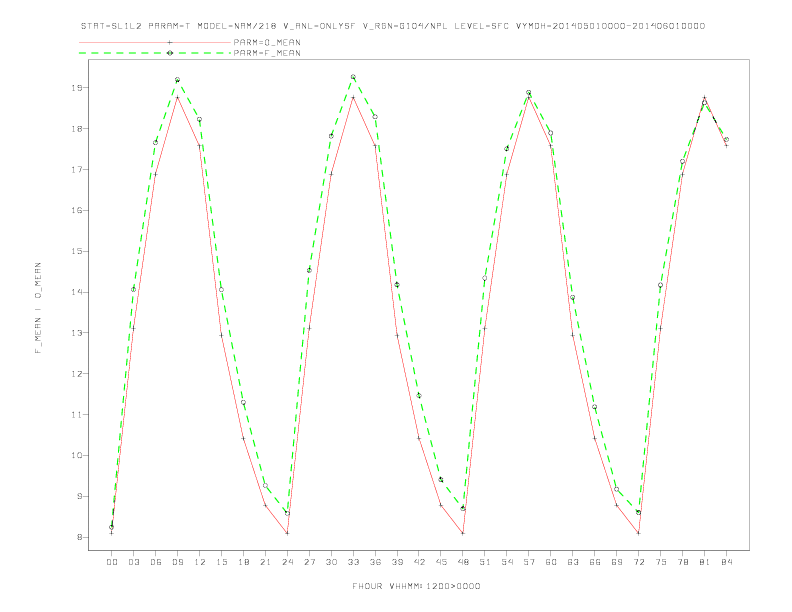Click the y-axis tick label 13

tap(77, 333)
